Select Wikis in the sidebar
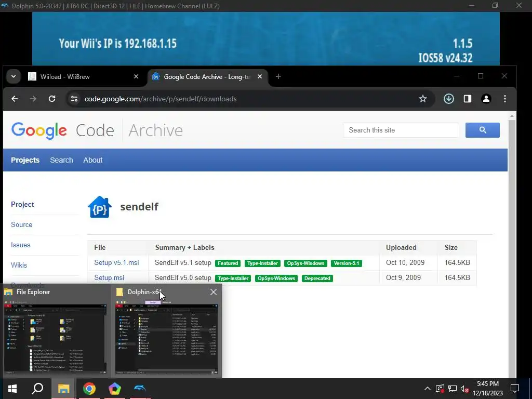 [x=19, y=265]
